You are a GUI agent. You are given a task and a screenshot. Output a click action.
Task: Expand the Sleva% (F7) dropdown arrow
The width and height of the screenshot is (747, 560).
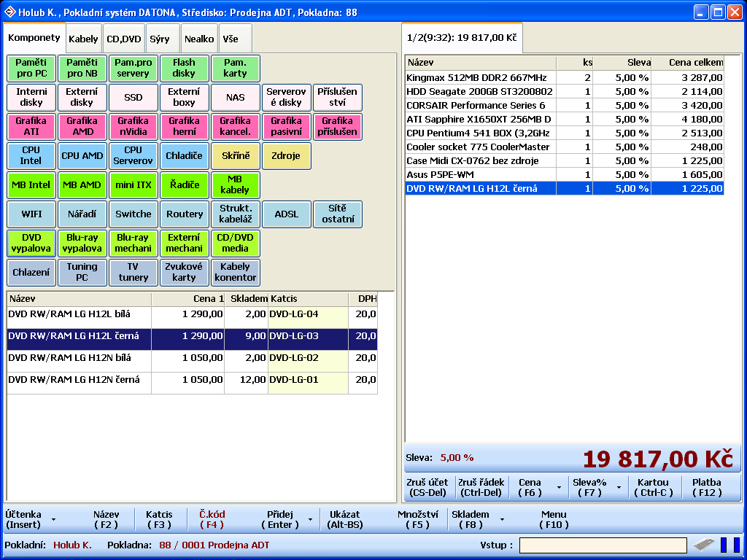point(619,488)
